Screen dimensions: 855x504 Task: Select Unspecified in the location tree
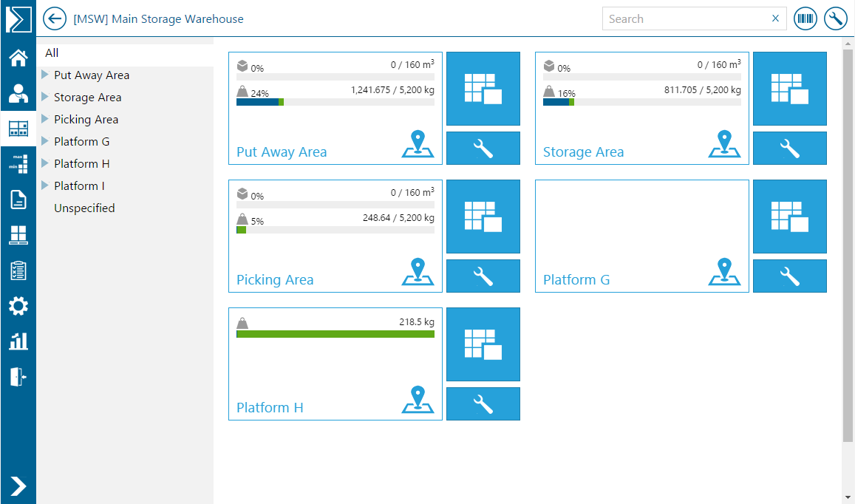coord(84,208)
